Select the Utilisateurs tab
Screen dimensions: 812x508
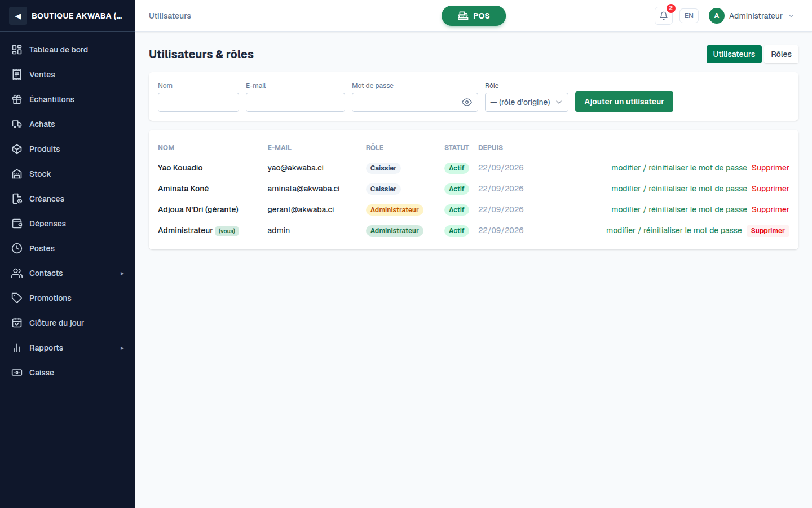[x=734, y=54]
